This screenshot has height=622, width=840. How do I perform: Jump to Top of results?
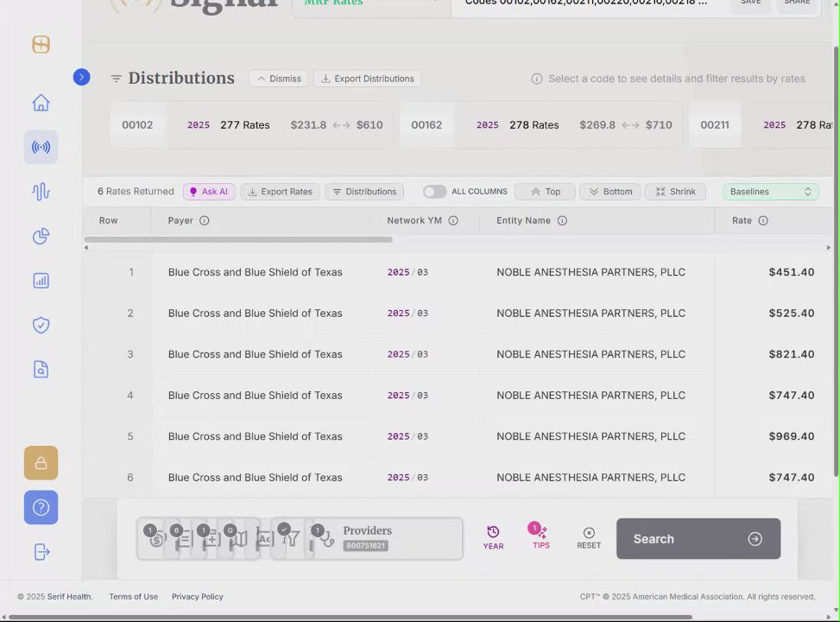pos(546,192)
